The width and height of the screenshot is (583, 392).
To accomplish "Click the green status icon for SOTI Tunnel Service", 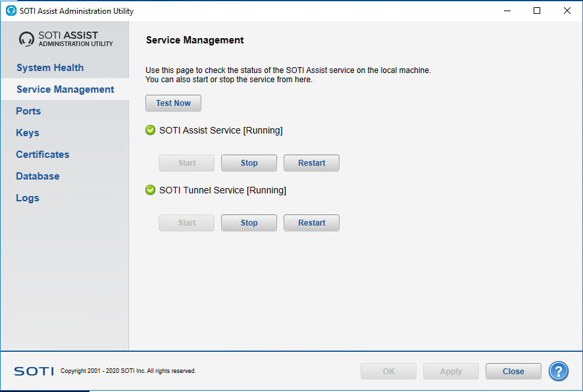I will tap(150, 190).
